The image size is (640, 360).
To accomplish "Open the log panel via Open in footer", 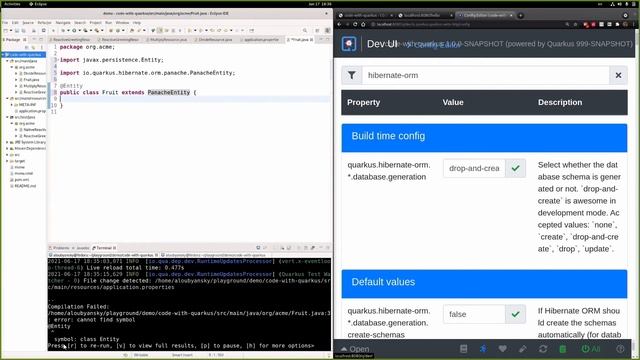I will pos(355,349).
